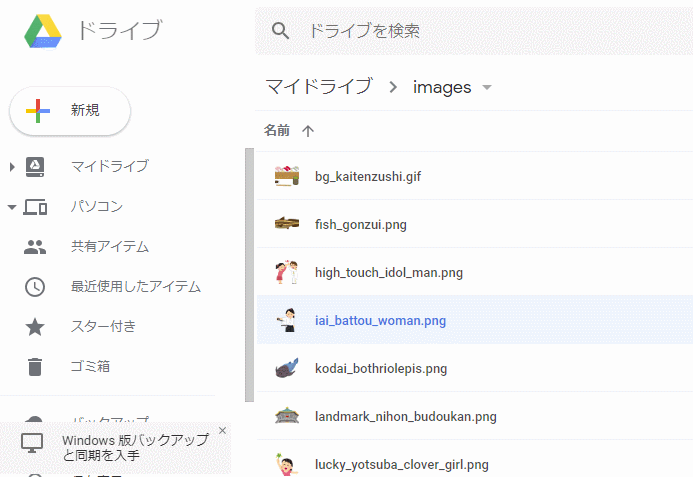
Task: Open the trash (ゴミ箱) icon
Action: pos(35,367)
